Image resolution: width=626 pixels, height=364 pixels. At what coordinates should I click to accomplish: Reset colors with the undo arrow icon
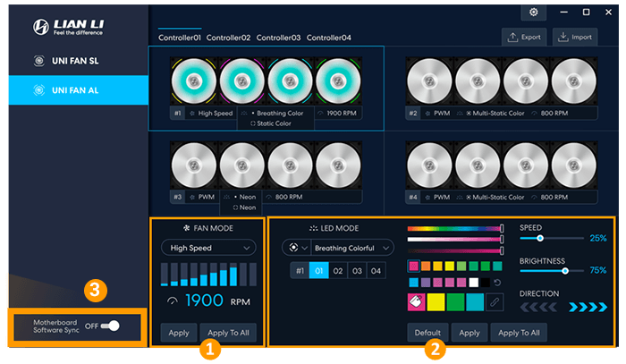click(496, 283)
